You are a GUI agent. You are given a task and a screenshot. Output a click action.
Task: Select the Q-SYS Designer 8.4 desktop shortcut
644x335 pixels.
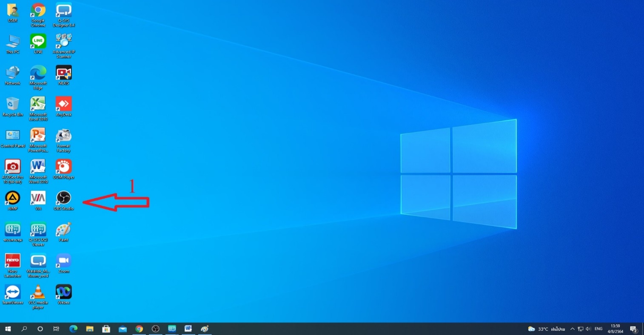64,15
